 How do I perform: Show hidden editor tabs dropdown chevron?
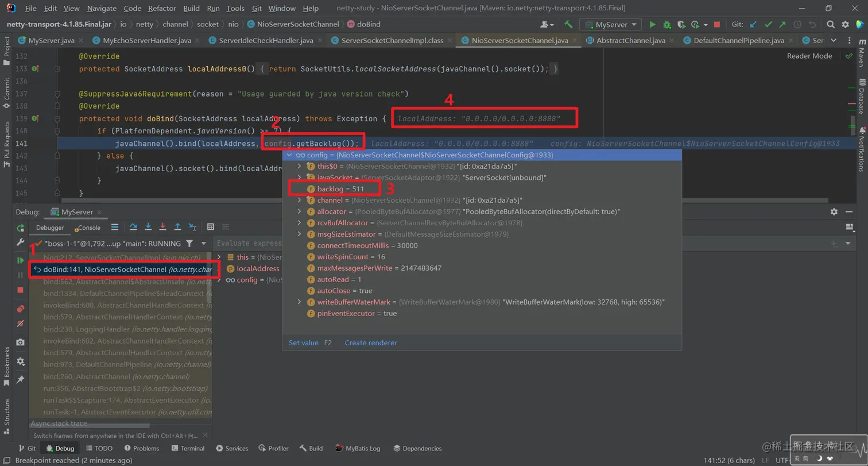tap(834, 41)
